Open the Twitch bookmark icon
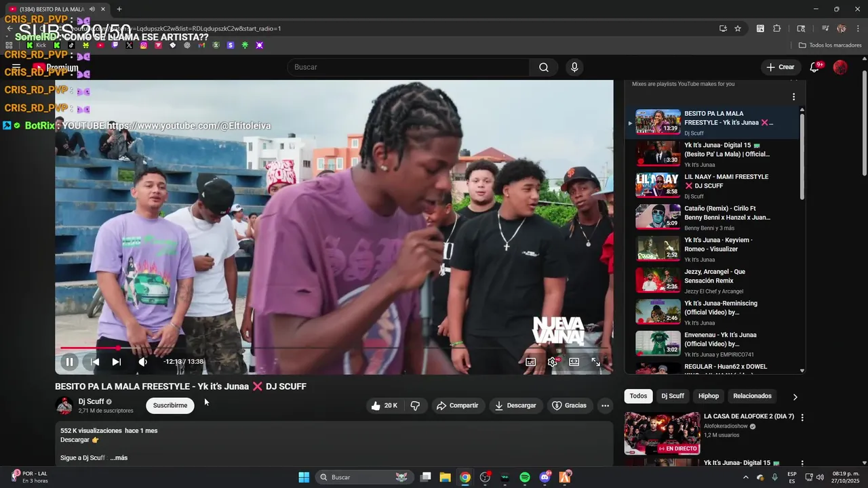The width and height of the screenshot is (868, 488). (115, 45)
